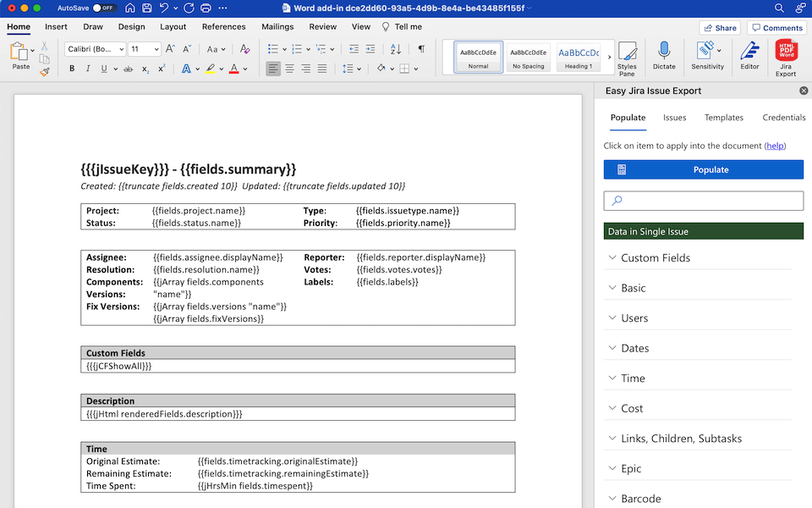Apply subscript formatting
Image resolution: width=812 pixels, height=508 pixels.
pyautogui.click(x=145, y=69)
